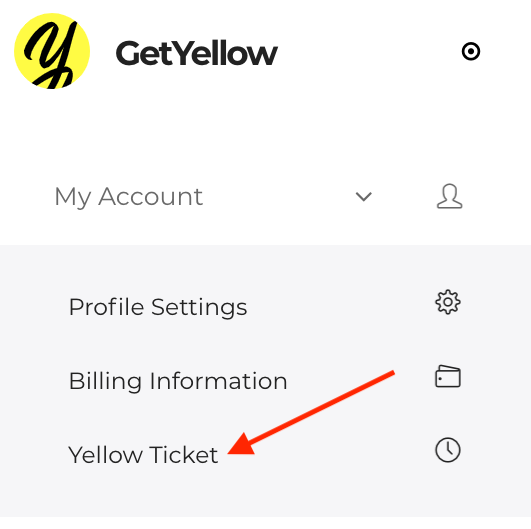Click the clock icon beside Yellow Ticket
531x529 pixels.
pyautogui.click(x=448, y=450)
